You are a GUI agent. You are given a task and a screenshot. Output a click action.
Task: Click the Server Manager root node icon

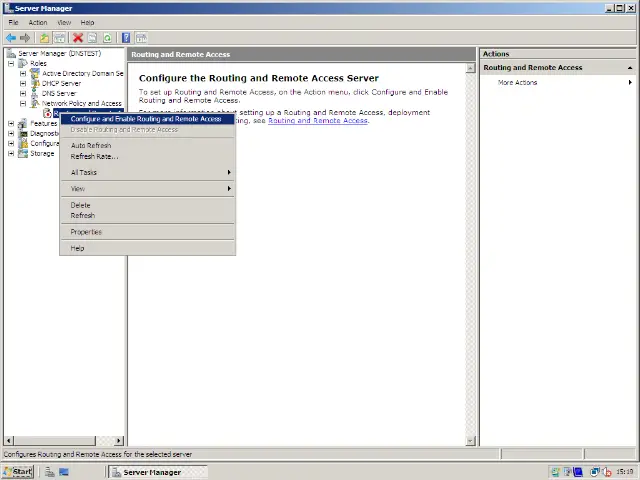11,53
